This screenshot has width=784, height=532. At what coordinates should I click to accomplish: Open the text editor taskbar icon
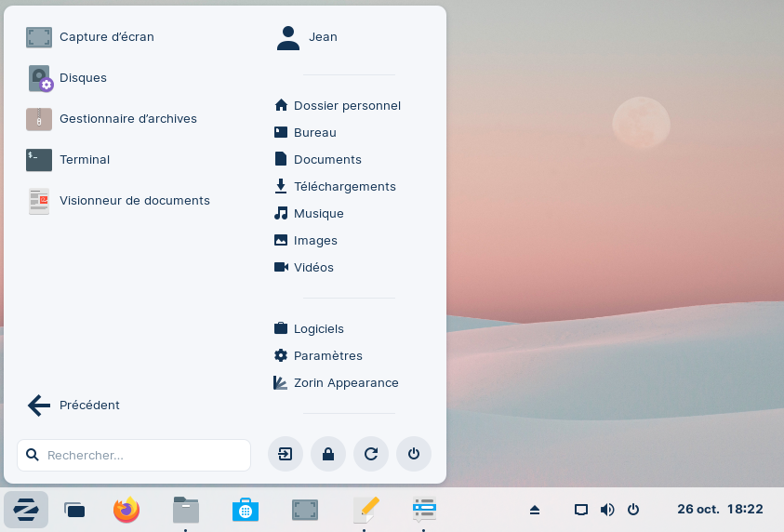[365, 510]
